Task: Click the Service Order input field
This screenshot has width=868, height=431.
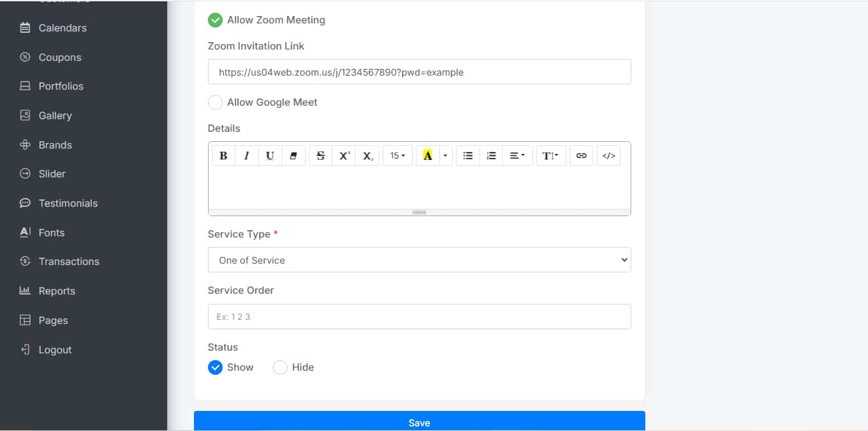Action: coord(419,317)
